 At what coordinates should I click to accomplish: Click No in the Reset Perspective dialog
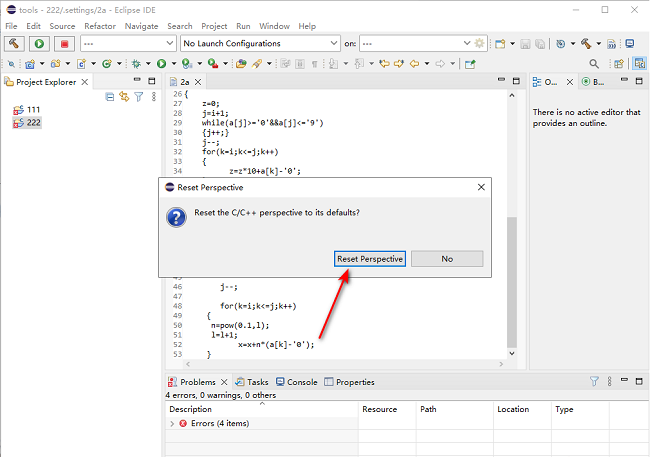pos(447,259)
